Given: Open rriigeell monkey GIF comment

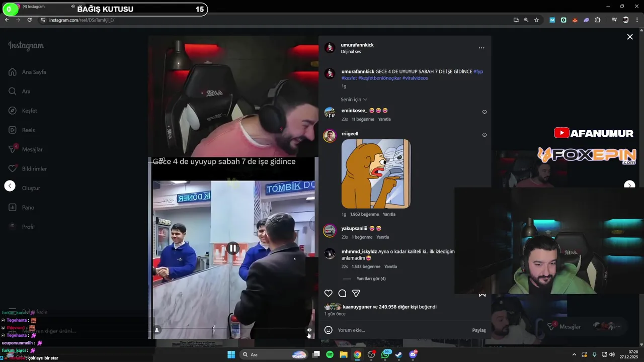Looking at the screenshot, I should click(x=376, y=174).
